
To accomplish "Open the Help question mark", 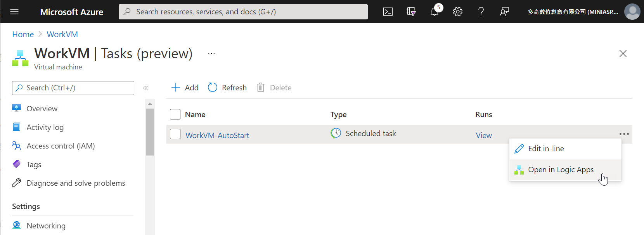I will click(481, 12).
